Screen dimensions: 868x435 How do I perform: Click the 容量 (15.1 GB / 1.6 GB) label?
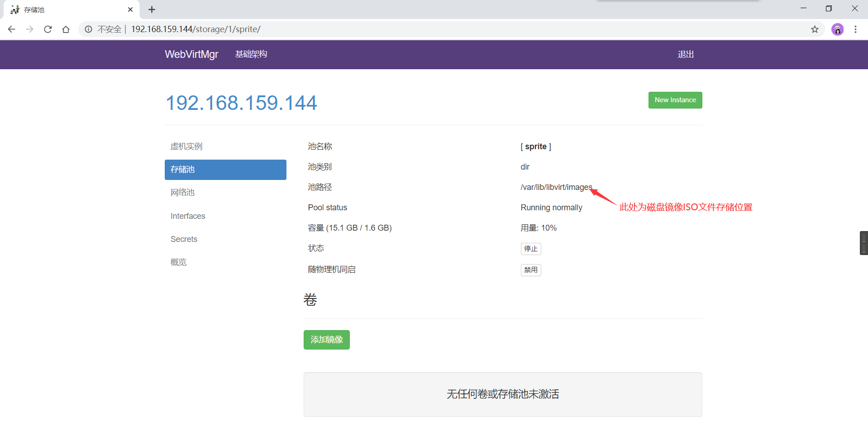coord(350,228)
